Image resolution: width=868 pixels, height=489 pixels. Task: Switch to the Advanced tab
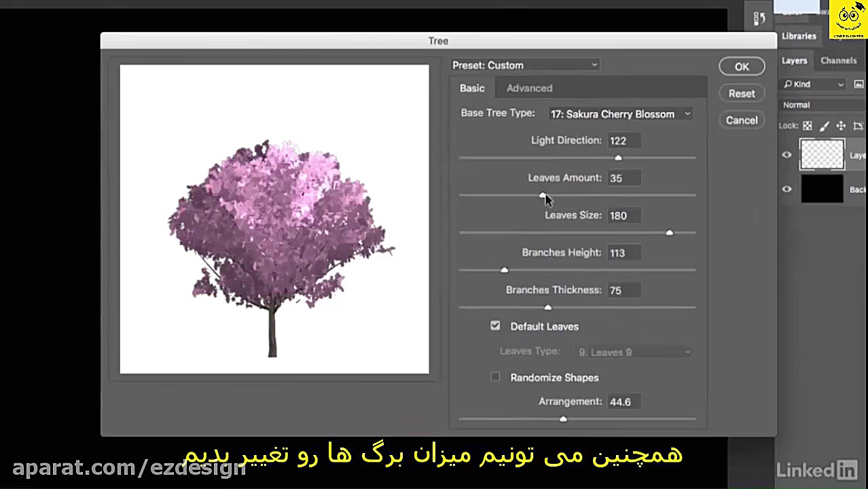pyautogui.click(x=529, y=88)
